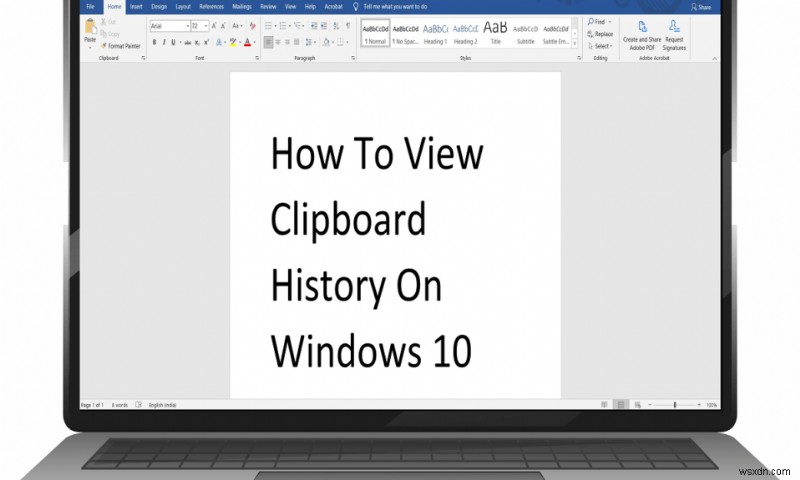Switch to Read Mode view
The height and width of the screenshot is (480, 800).
tap(604, 405)
